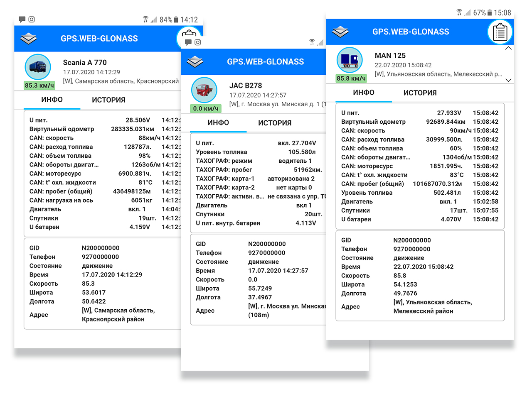This screenshot has width=532, height=394.
Task: Click Время 22.07.2020 15:08:42 row
Action: coord(398,267)
